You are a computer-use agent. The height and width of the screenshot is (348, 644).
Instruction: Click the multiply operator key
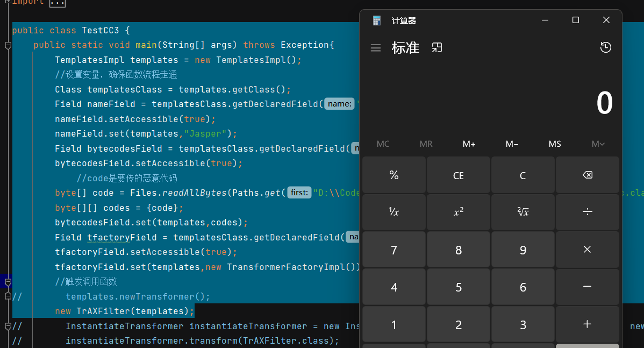tap(588, 250)
